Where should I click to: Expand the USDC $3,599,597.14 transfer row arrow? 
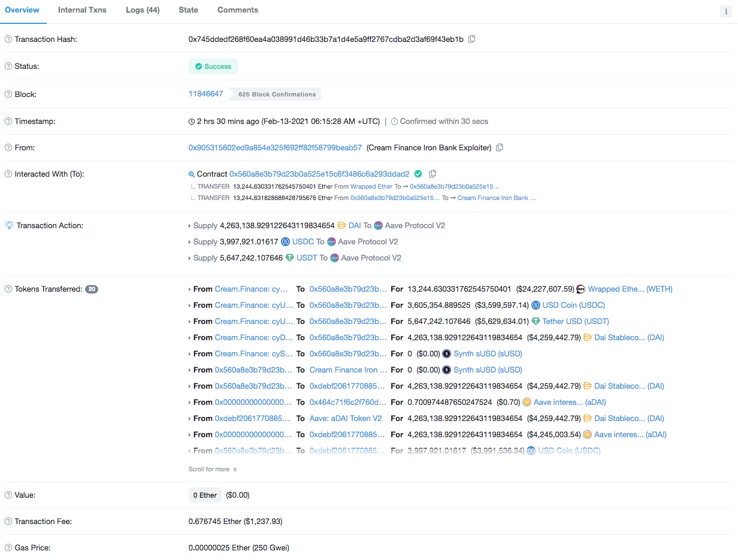[x=190, y=305]
